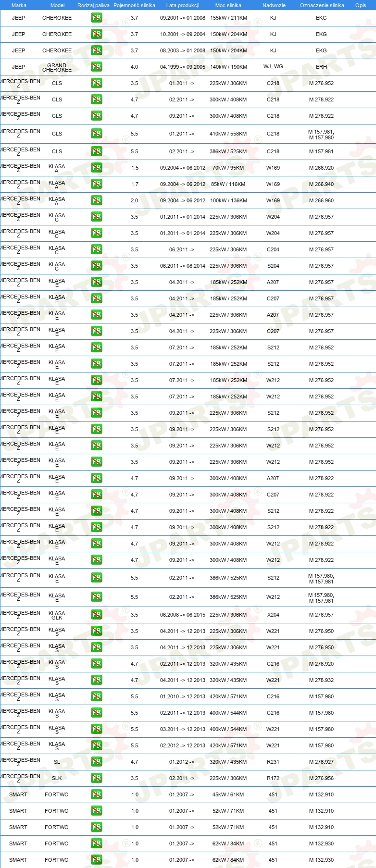Select the 100kW / 136KM power cell
Viewport: 376px width, 868px height.
tap(228, 200)
